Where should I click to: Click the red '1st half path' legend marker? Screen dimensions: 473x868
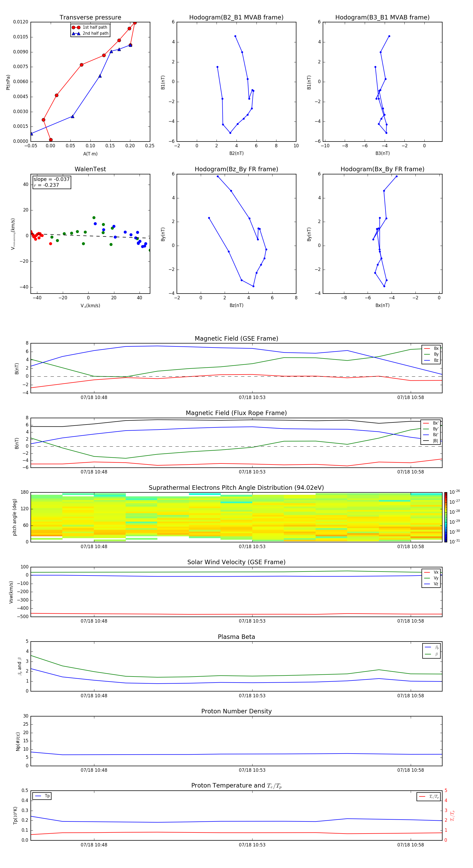coord(76,27)
